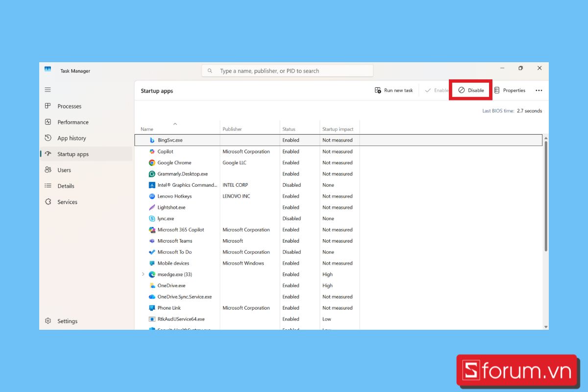Click the Microsoft Teams icon
This screenshot has width=588, height=392.
pos(152,241)
